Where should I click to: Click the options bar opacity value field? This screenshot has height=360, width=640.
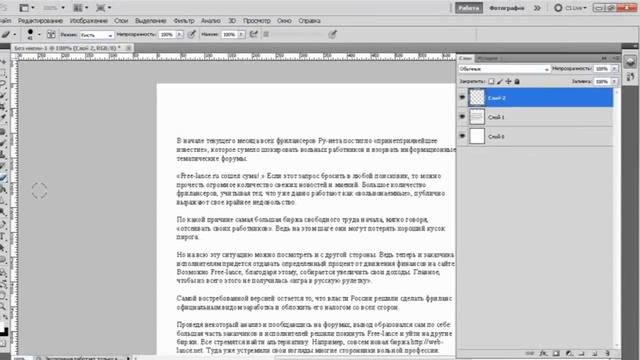coord(167,35)
